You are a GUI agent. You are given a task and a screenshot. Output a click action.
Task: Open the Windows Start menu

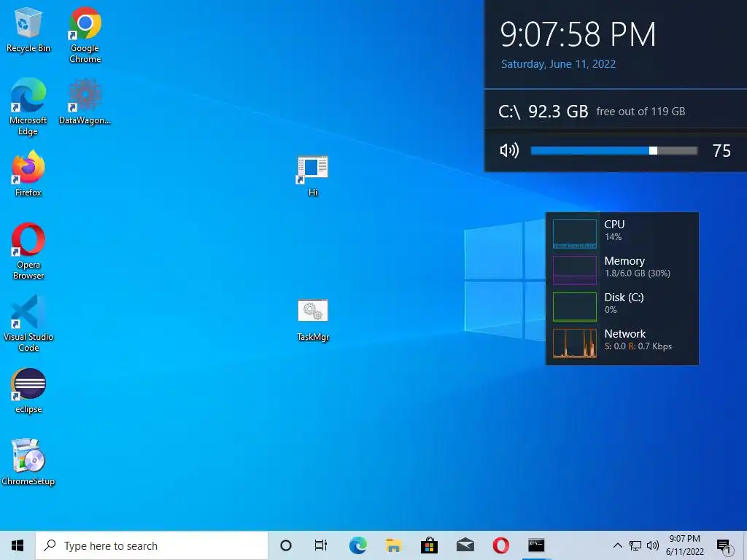click(18, 545)
